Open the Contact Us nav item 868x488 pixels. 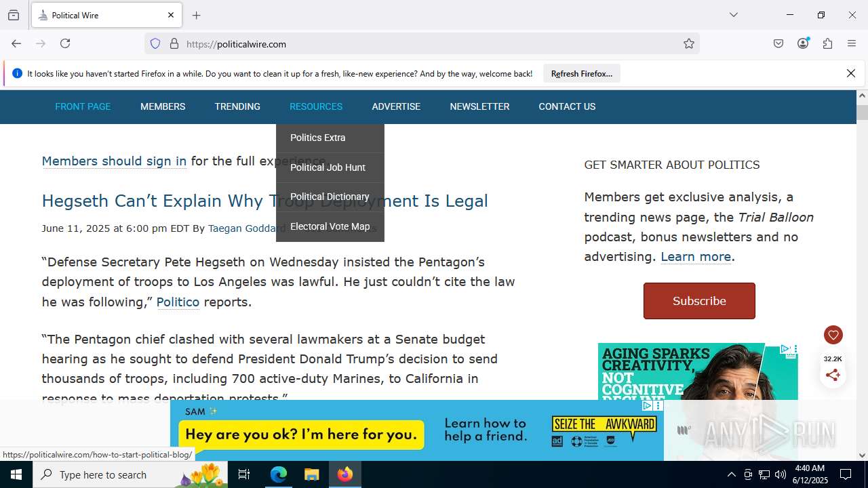click(567, 106)
